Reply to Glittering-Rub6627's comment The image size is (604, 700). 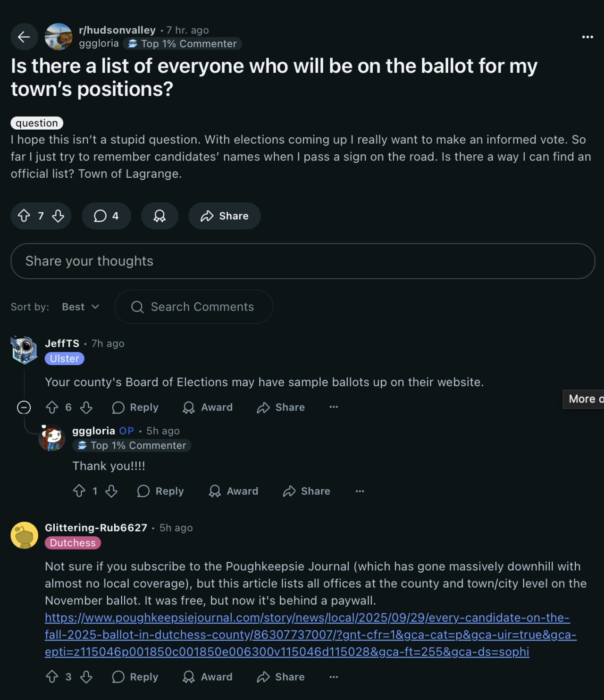click(x=135, y=676)
